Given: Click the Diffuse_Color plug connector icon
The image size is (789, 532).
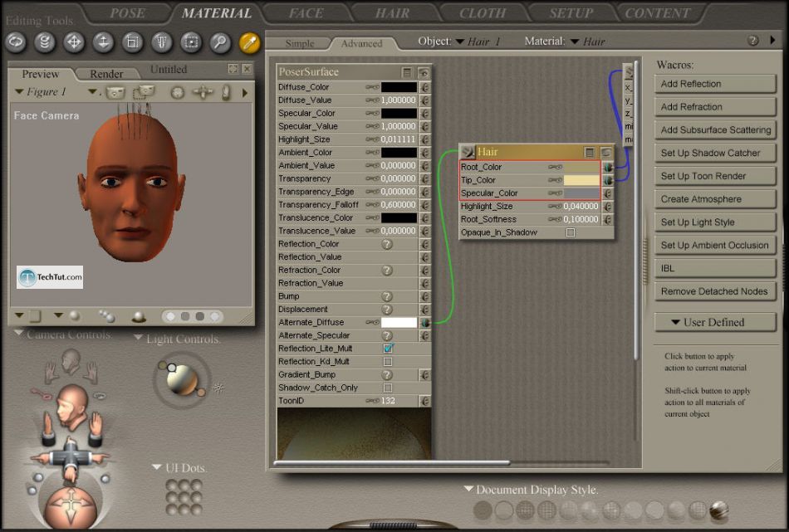Looking at the screenshot, I should pyautogui.click(x=425, y=87).
